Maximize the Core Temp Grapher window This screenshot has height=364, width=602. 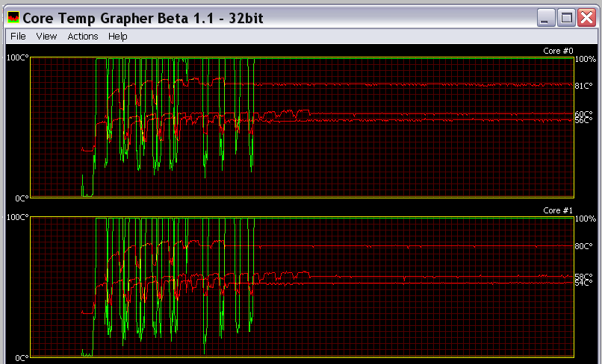(567, 17)
